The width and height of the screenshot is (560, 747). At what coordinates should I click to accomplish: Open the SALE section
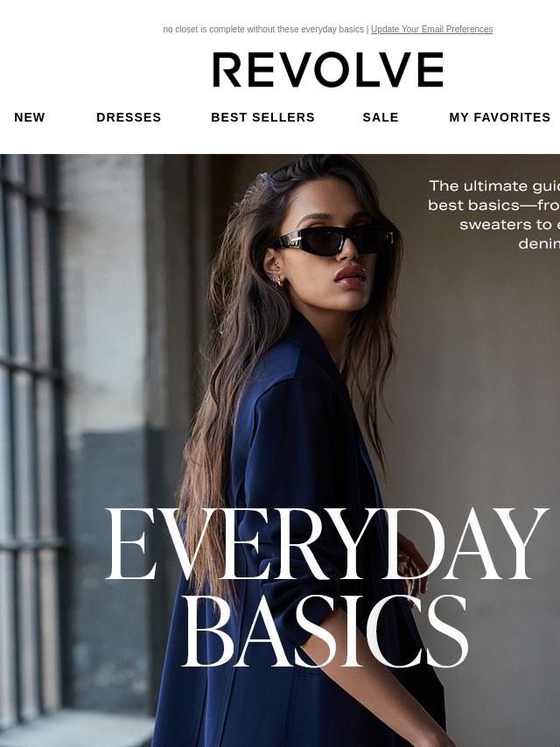pyautogui.click(x=381, y=117)
